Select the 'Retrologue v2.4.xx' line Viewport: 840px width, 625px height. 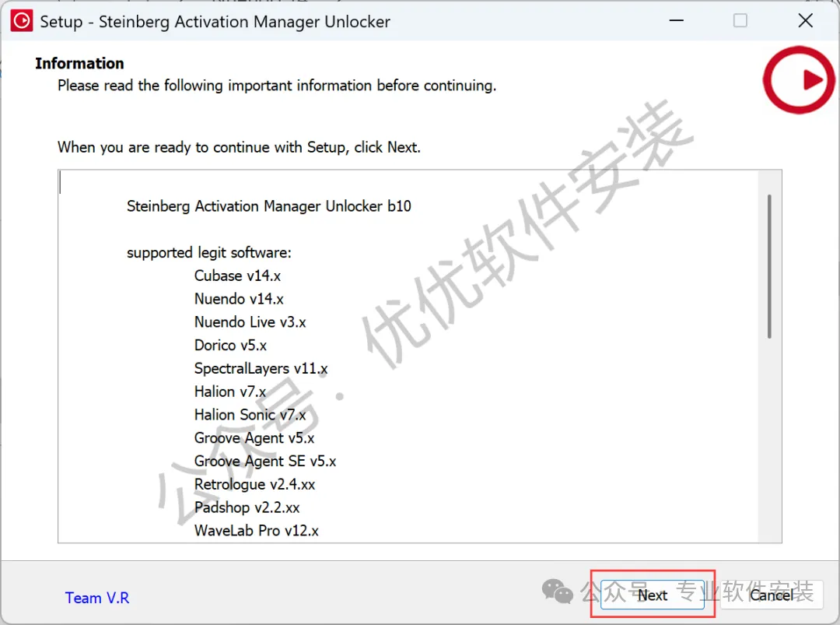(254, 484)
